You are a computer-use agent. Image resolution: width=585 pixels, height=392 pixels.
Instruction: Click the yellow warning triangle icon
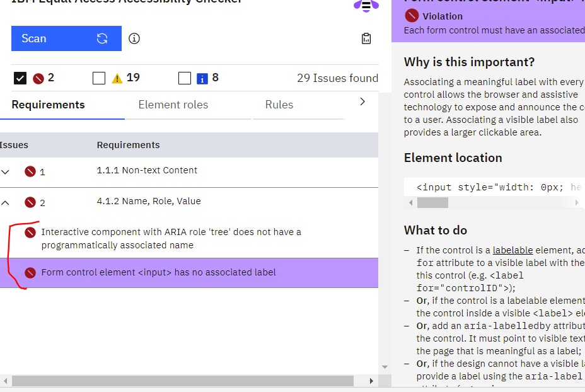tap(117, 78)
